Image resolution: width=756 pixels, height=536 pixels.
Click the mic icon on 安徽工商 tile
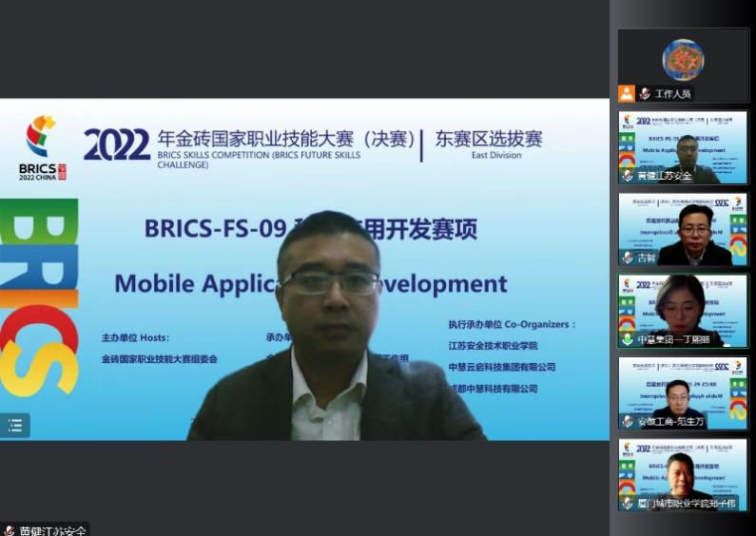(628, 421)
